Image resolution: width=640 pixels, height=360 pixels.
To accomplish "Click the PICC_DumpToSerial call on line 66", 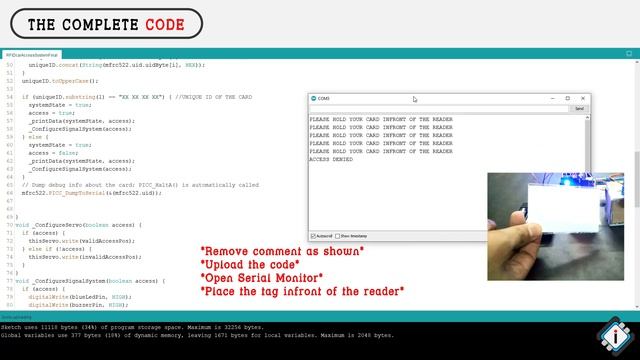I will coord(91,193).
